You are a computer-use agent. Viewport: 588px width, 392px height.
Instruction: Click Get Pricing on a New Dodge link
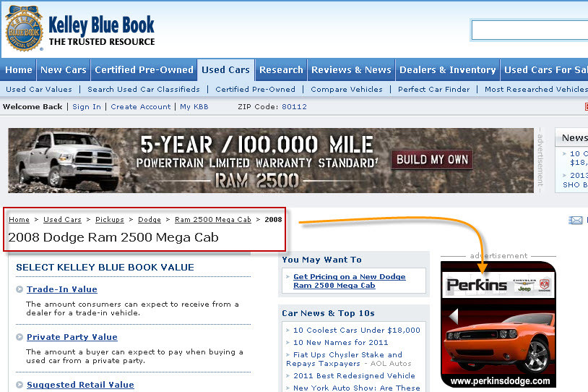tap(349, 281)
